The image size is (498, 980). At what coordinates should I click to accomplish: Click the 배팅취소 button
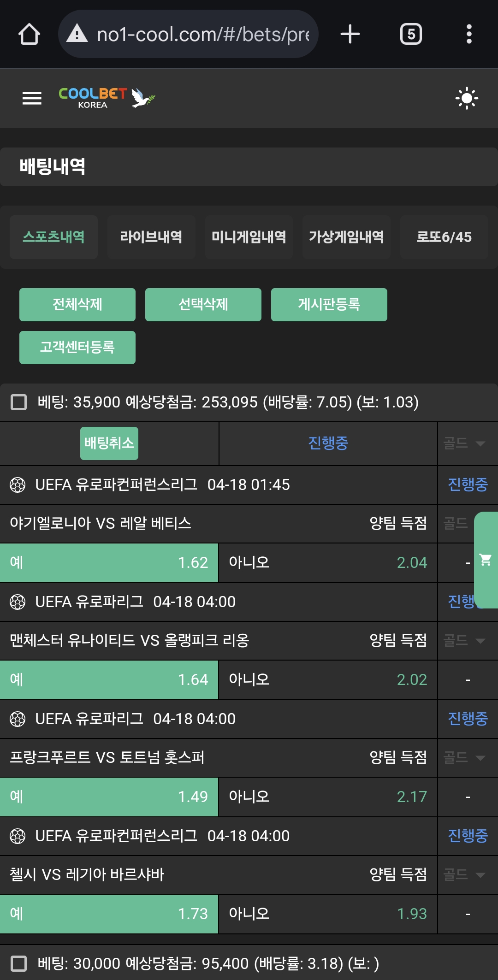(x=109, y=443)
